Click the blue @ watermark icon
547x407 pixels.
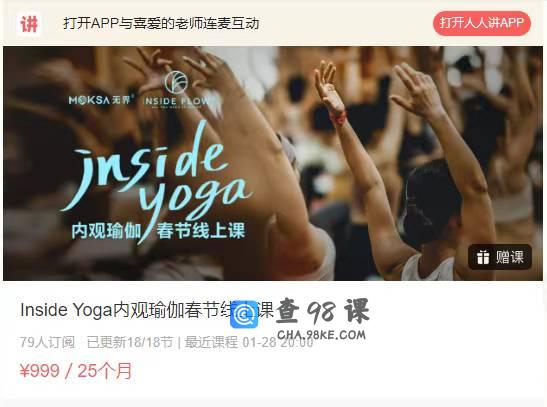244,314
